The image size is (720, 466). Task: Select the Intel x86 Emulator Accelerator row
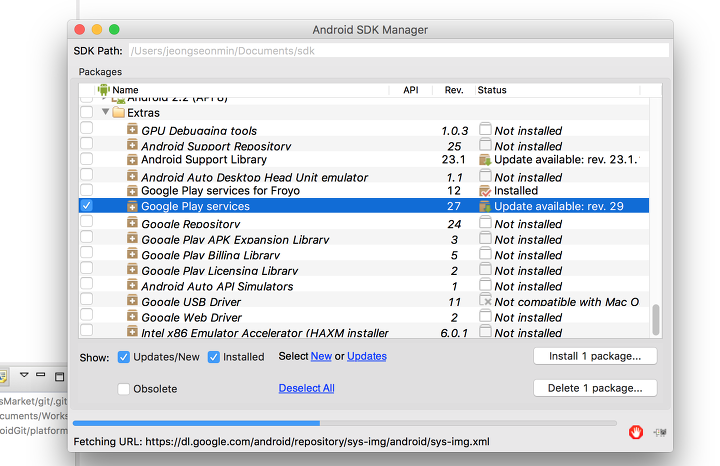pos(364,332)
